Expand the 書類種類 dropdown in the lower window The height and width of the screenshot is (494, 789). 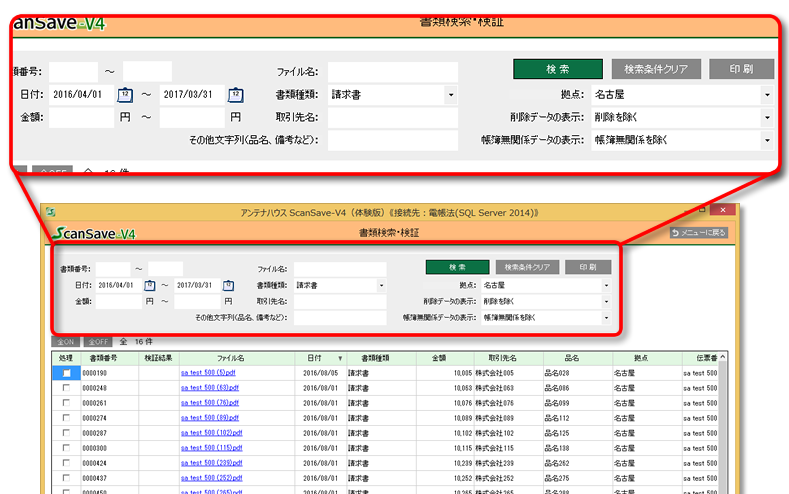tap(381, 285)
